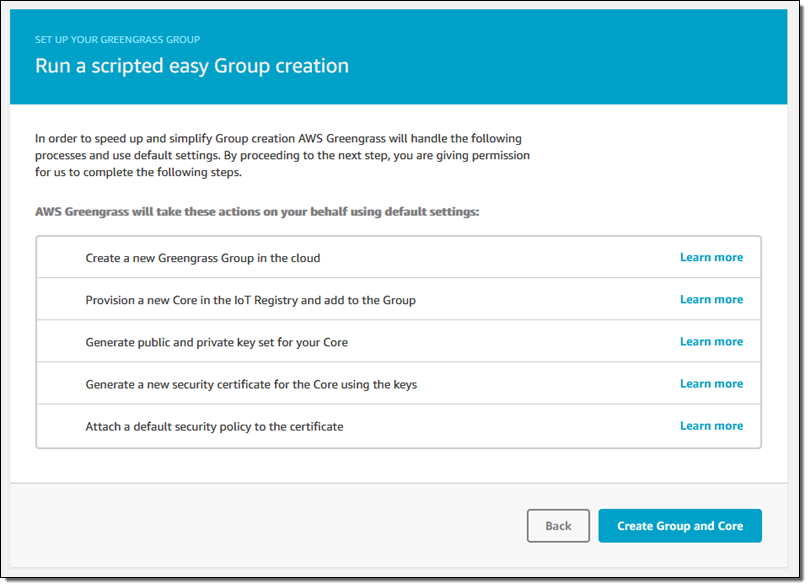This screenshot has width=810, height=588.
Task: Click the intro paragraph about speeding up Group creation
Action: [278, 139]
